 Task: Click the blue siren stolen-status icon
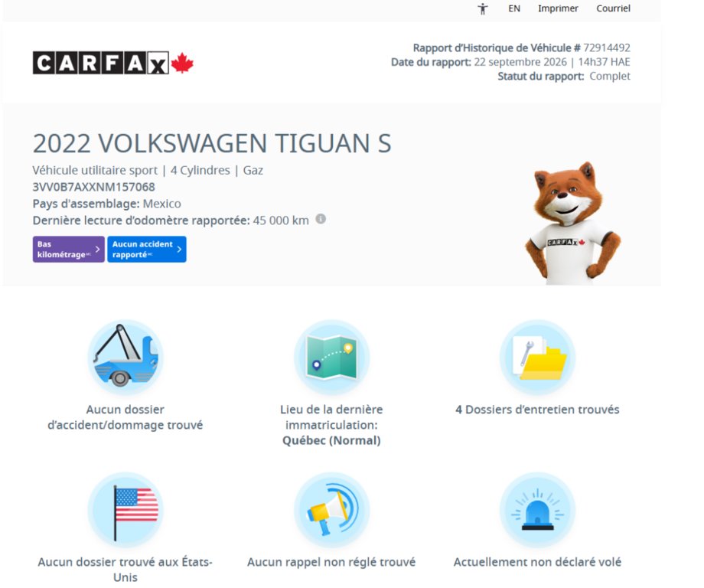click(537, 510)
